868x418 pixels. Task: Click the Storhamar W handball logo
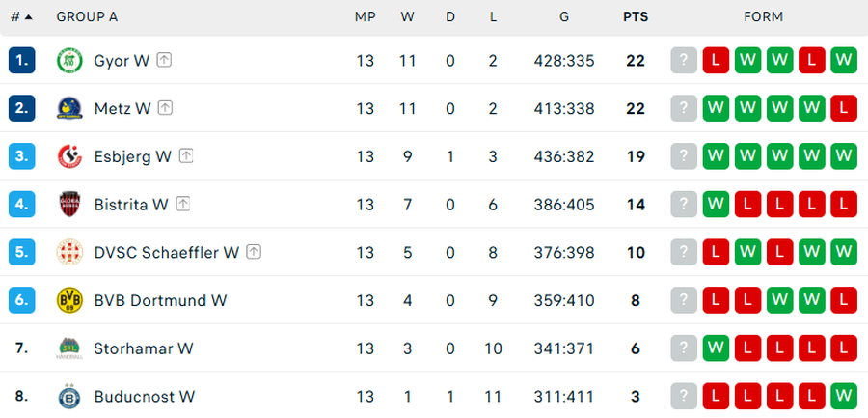[x=70, y=348]
